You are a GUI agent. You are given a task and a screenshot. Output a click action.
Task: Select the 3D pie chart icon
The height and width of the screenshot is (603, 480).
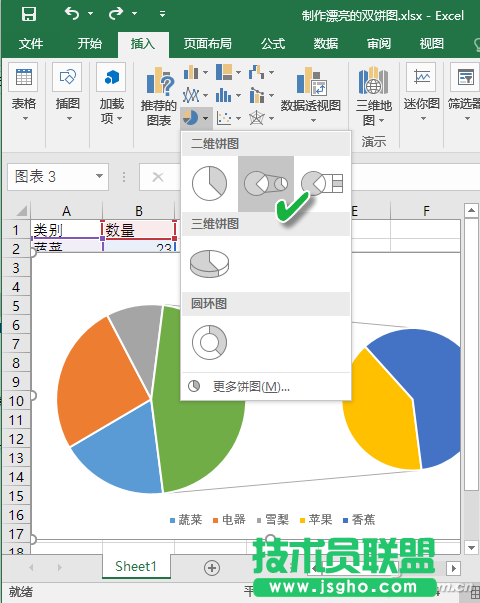[x=210, y=263]
